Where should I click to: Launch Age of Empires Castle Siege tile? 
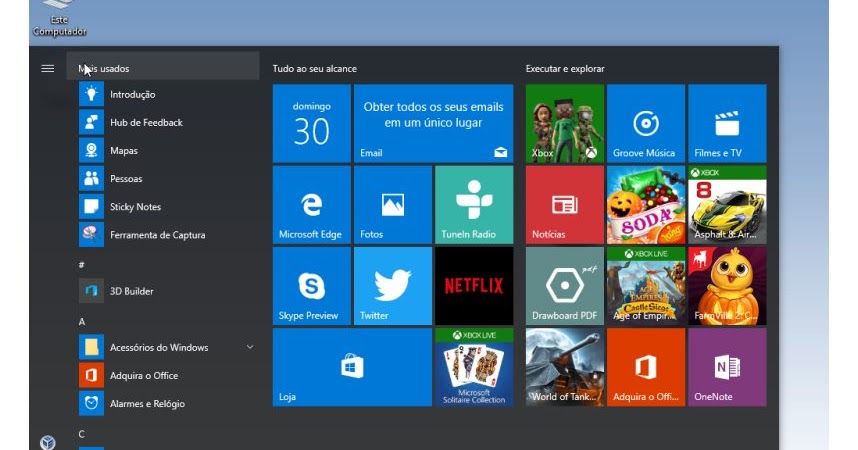point(646,286)
